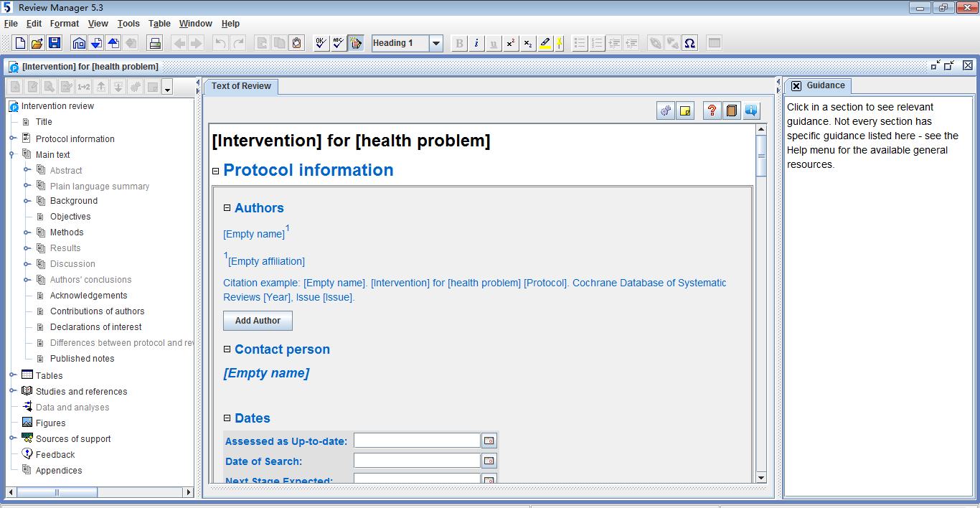Open a review file with folder icon
The width and height of the screenshot is (980, 508).
[x=37, y=43]
